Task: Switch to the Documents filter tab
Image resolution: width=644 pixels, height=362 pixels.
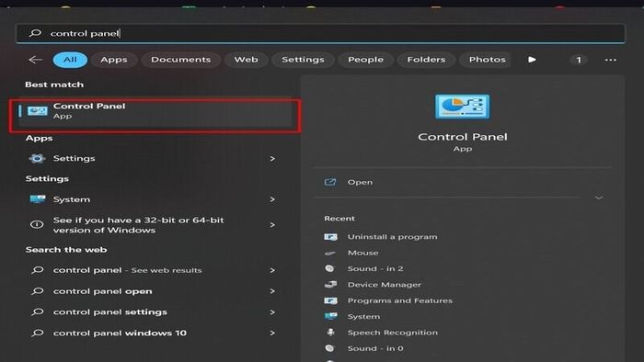Action: point(180,60)
